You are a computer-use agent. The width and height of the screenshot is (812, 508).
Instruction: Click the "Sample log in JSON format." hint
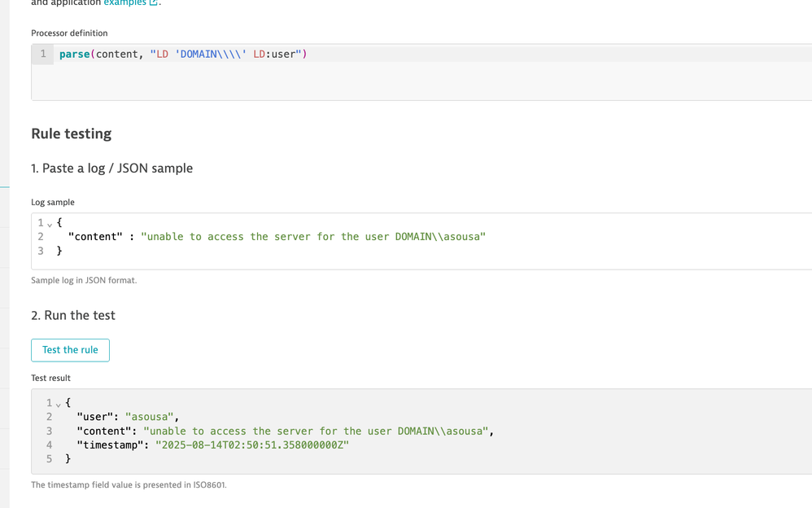[x=84, y=280]
